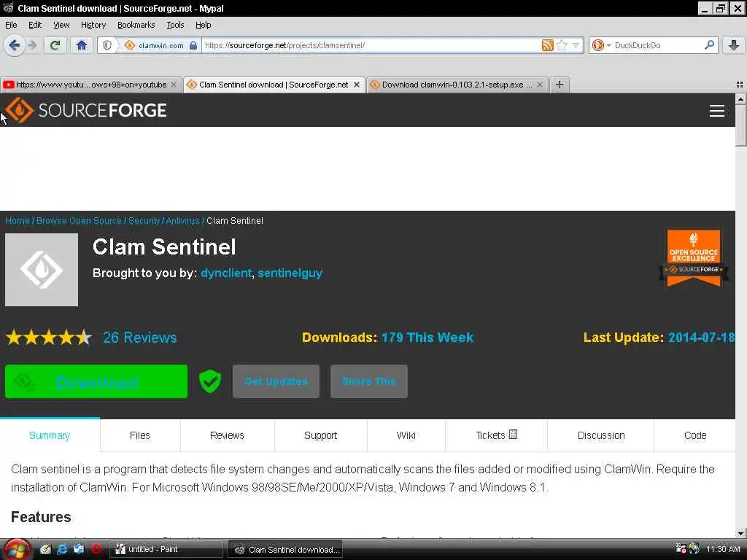Screen dimensions: 747x560
Task: Reload the current page
Action: (x=55, y=45)
